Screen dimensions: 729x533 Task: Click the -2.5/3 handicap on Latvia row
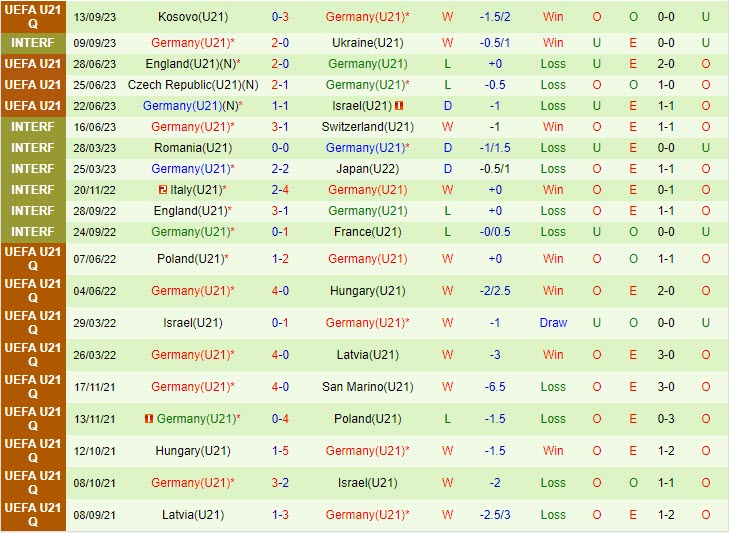(x=495, y=515)
